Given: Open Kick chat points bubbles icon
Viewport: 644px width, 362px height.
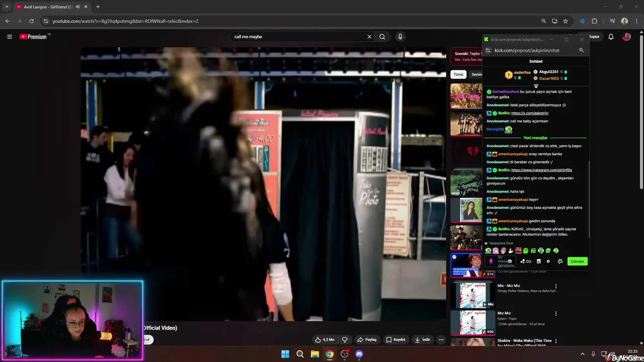Looking at the screenshot, I should click(x=525, y=261).
